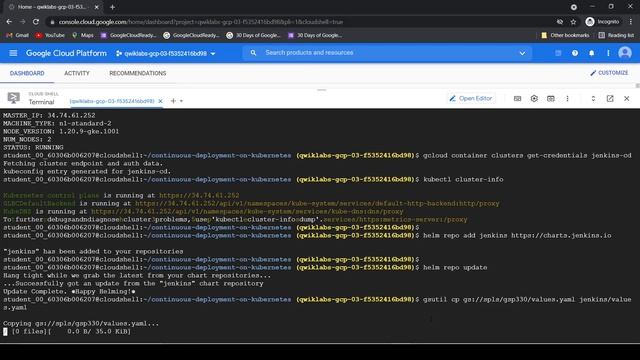Open the Cloud Shell settings gear
The image size is (640, 360).
tap(534, 98)
